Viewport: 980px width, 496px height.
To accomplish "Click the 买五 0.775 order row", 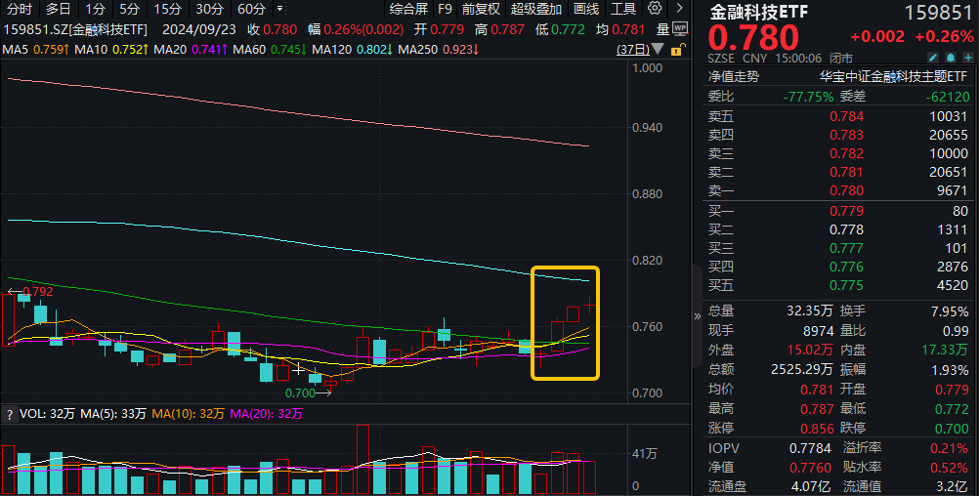I will click(x=838, y=285).
